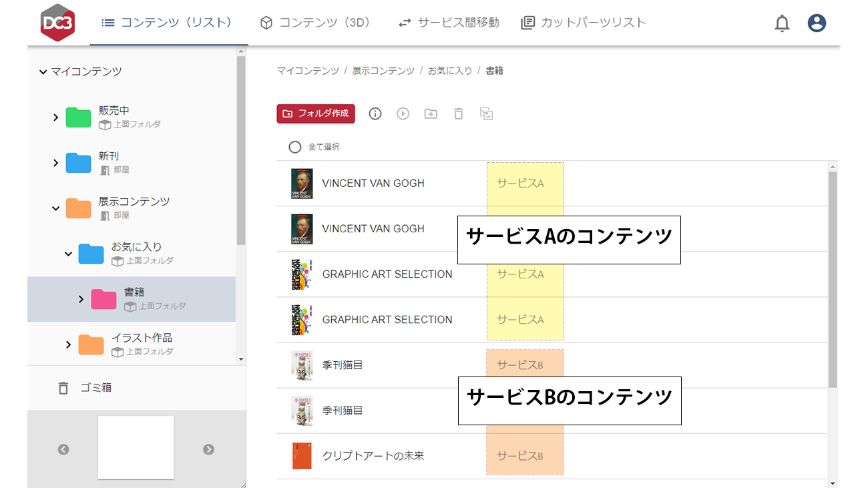
Task: Click the play icon in toolbar
Action: pyautogui.click(x=403, y=113)
